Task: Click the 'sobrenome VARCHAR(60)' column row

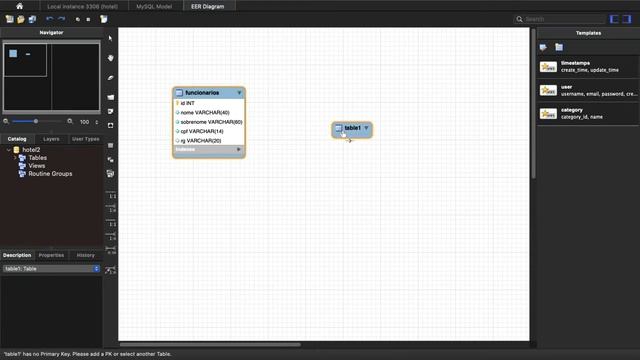Action: click(x=209, y=122)
